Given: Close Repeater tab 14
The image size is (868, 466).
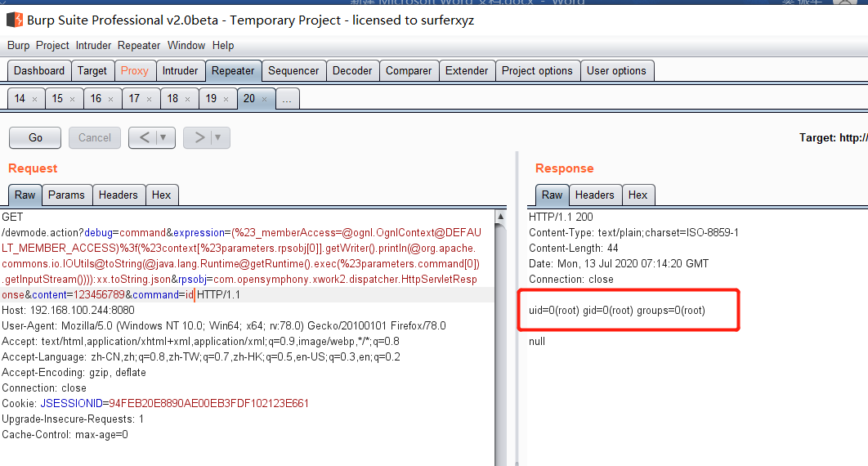Looking at the screenshot, I should (34, 99).
